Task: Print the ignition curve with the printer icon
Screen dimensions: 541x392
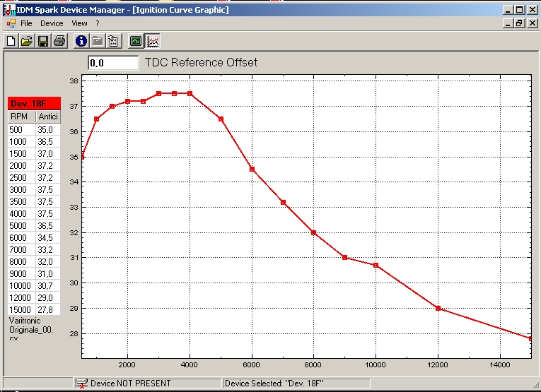Action: pyautogui.click(x=59, y=41)
